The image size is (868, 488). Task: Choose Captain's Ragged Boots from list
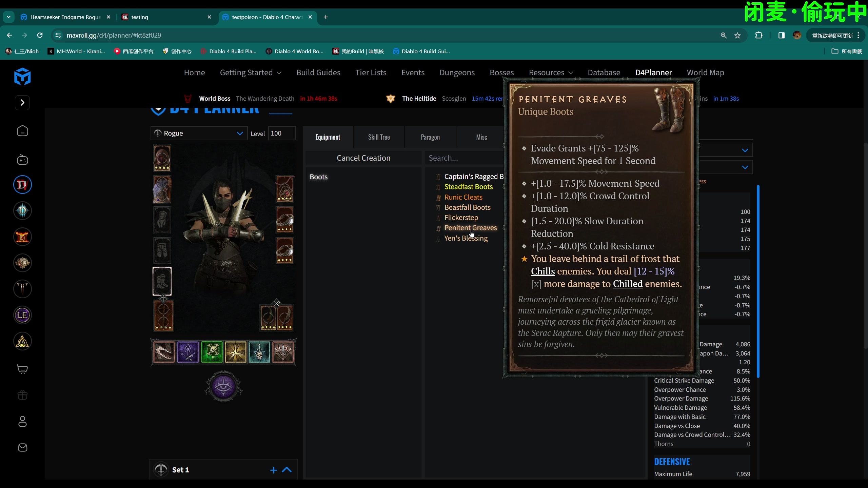(x=474, y=177)
